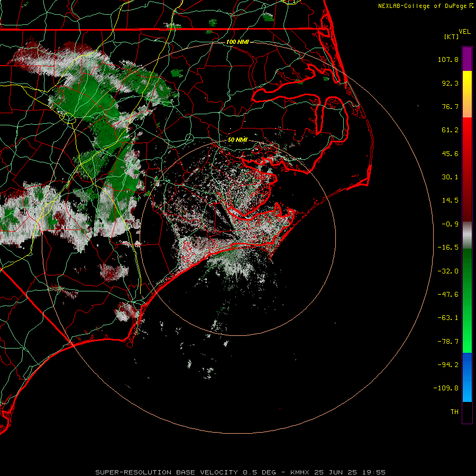Click the 61.2 legend value
476x476 pixels.
tap(450, 130)
